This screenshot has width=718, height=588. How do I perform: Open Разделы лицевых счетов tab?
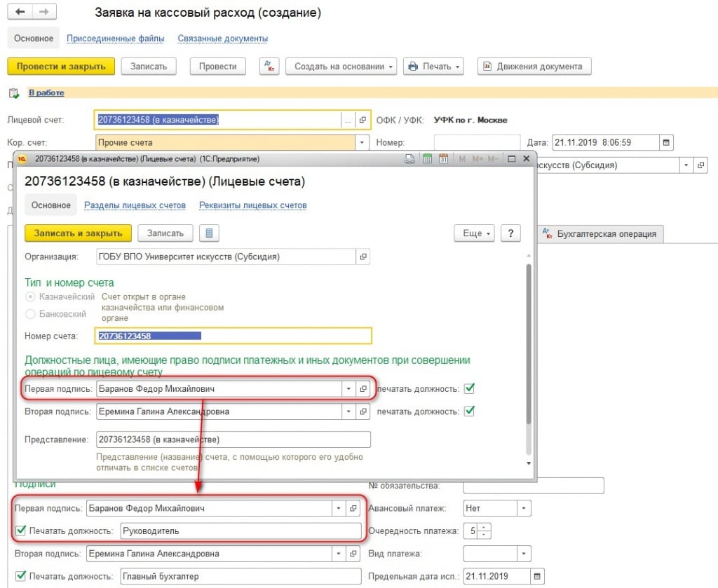135,205
